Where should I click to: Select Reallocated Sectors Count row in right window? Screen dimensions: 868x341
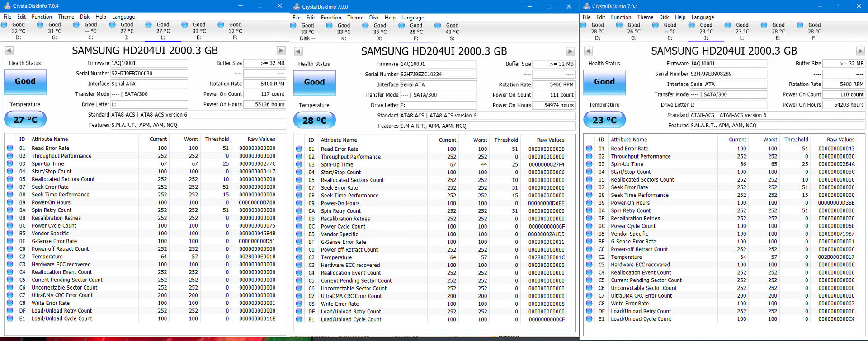click(x=642, y=180)
